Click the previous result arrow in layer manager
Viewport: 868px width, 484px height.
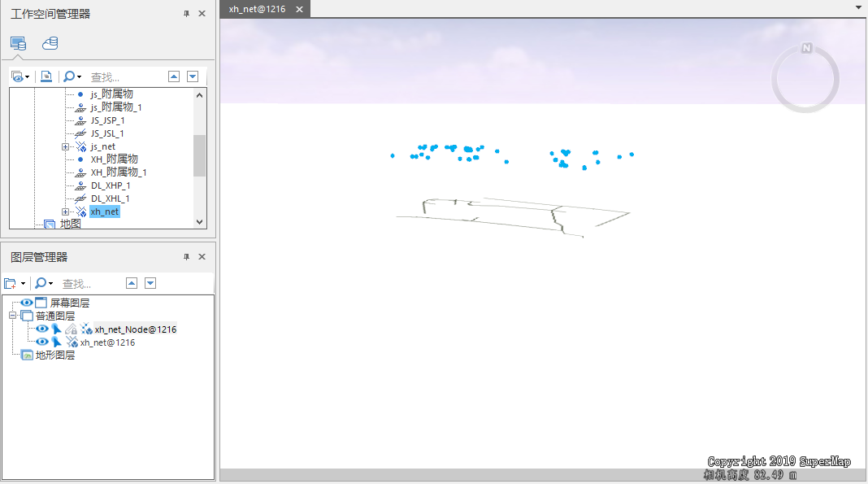point(132,284)
